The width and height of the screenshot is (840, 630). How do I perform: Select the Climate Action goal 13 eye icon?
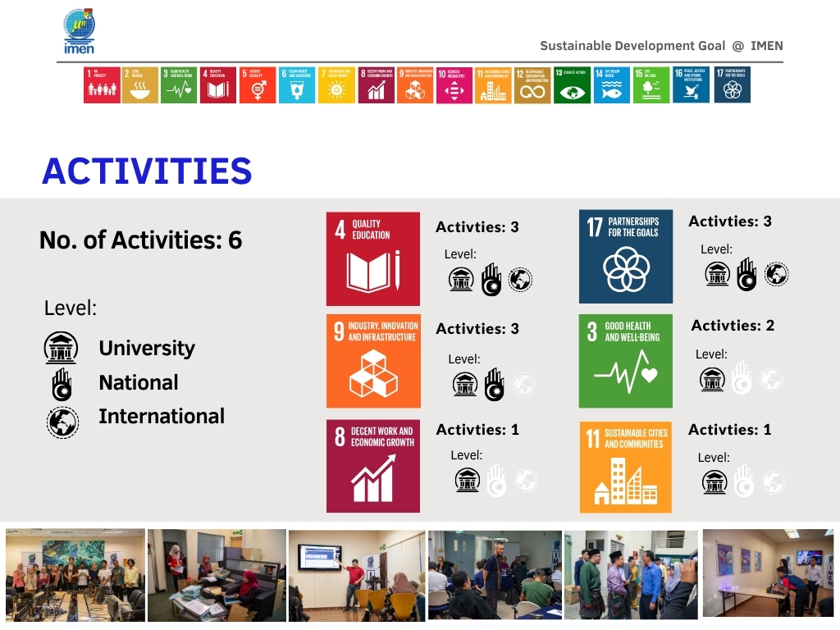click(x=572, y=85)
